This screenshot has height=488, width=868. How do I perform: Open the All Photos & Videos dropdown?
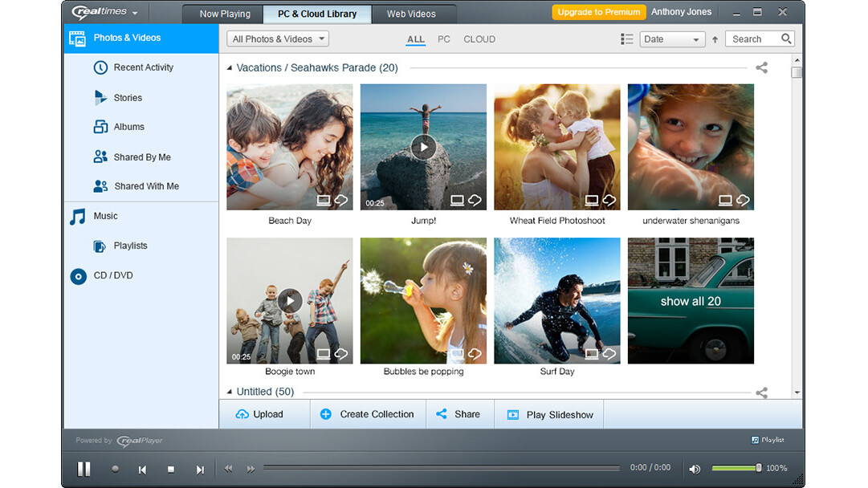click(278, 39)
